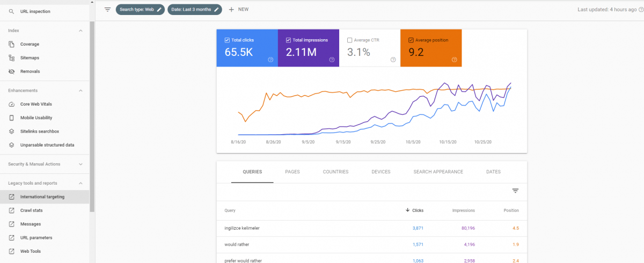Click the plus icon beside NEW
This screenshot has width=644, height=263.
point(231,9)
